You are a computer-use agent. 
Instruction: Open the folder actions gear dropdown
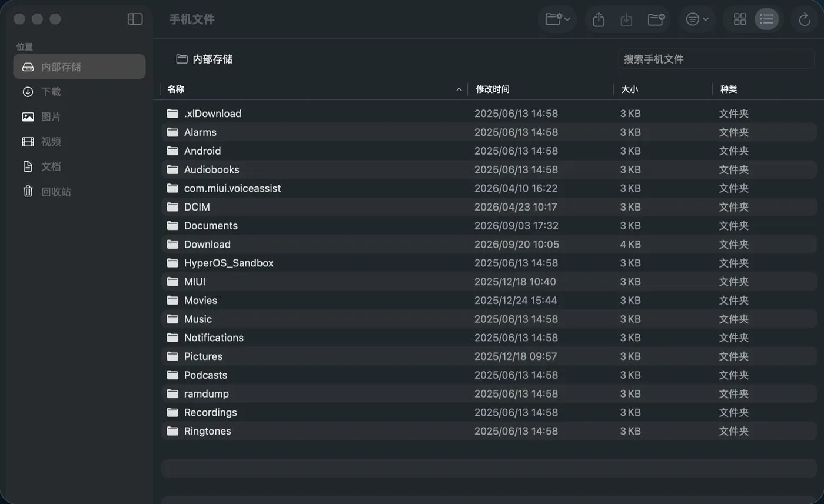pos(557,19)
